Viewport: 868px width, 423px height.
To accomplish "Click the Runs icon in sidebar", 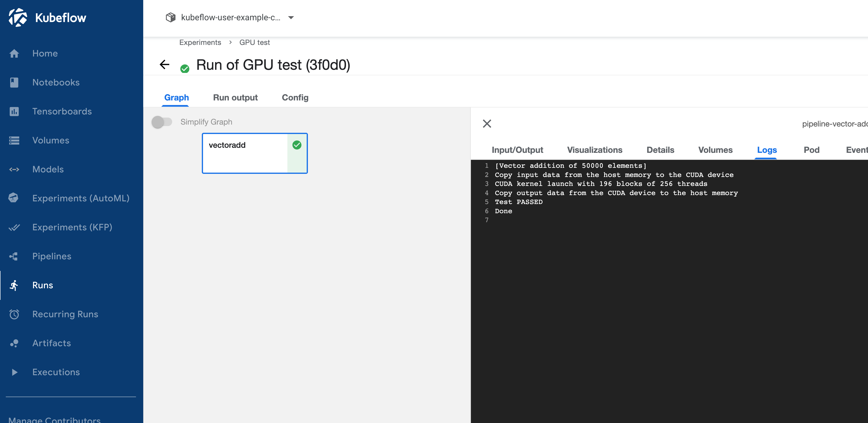I will 14,285.
